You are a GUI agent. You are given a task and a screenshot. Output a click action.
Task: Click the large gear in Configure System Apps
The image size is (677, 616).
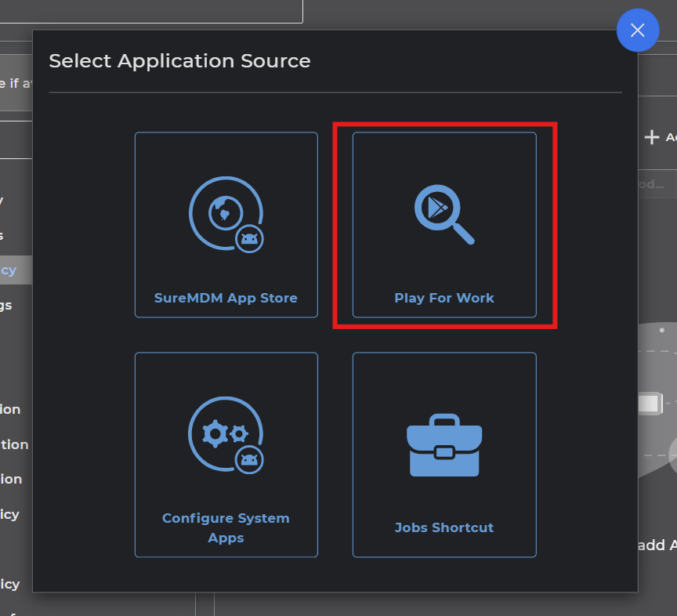point(214,433)
